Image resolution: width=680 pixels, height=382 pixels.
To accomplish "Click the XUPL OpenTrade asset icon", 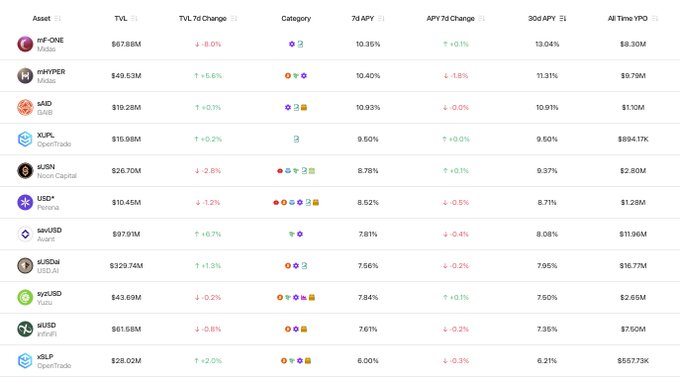I will [25, 139].
